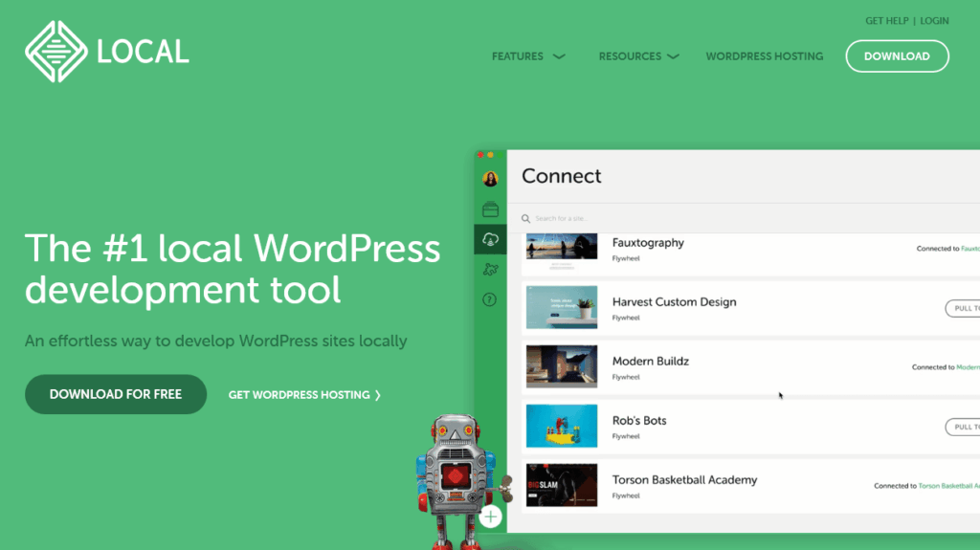Select the Fauxtography site name

(x=648, y=243)
